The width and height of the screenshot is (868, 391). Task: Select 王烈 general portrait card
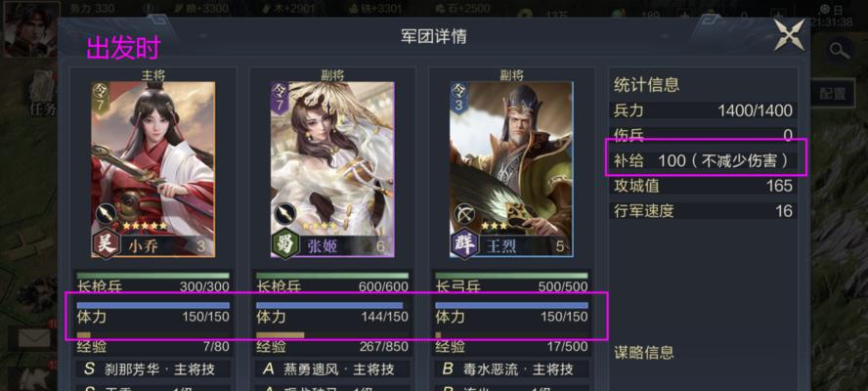click(511, 169)
